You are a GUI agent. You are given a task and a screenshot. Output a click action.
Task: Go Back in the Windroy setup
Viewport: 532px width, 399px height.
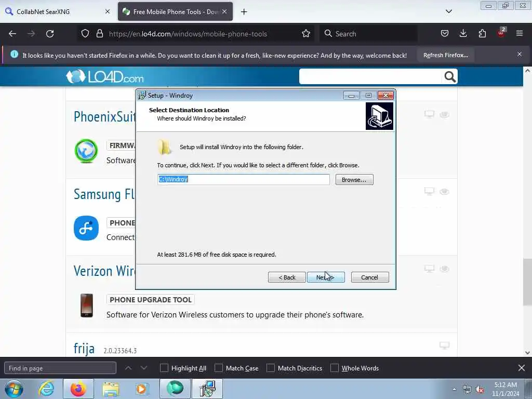[x=287, y=277]
